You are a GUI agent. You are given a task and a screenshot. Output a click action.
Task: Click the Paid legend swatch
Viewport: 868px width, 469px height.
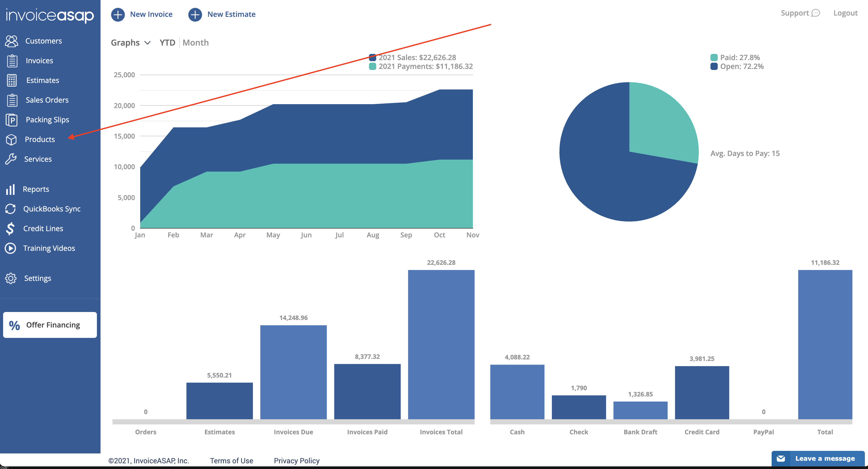pyautogui.click(x=714, y=58)
